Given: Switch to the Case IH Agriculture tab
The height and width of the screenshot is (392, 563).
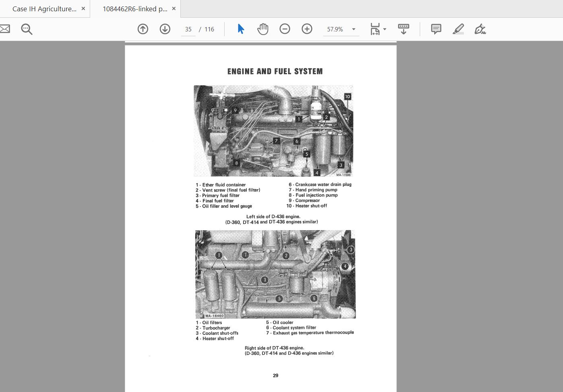Looking at the screenshot, I should click(44, 8).
